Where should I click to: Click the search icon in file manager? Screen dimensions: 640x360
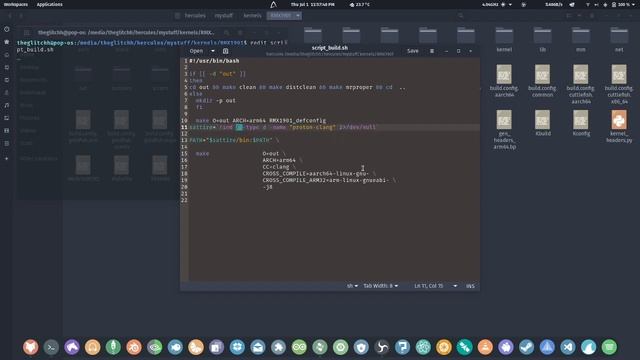point(460,16)
